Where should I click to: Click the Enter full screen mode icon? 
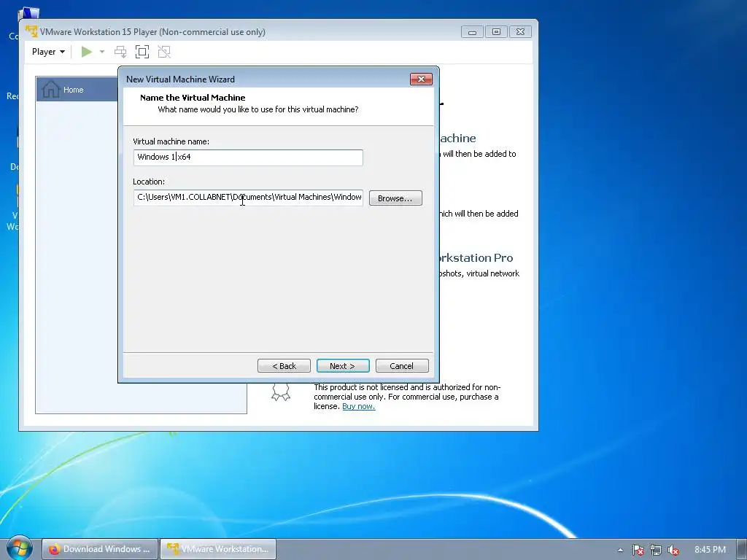tap(142, 52)
